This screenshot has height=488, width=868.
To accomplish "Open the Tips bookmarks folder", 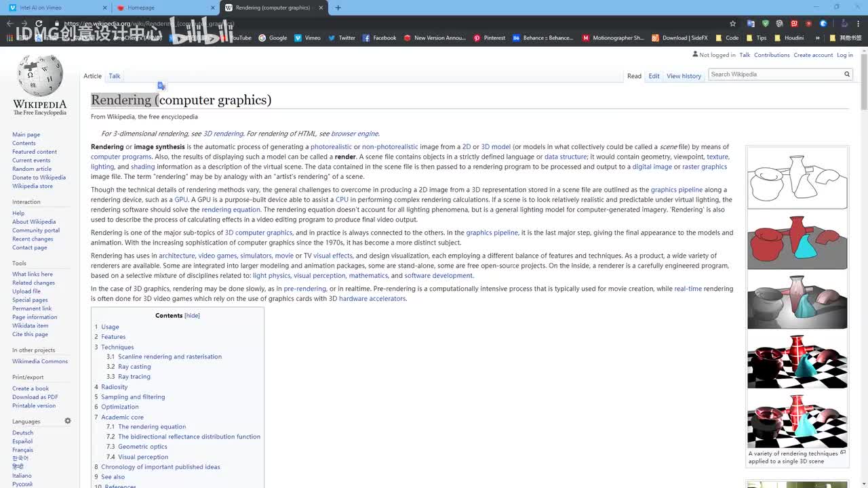I will tap(756, 38).
